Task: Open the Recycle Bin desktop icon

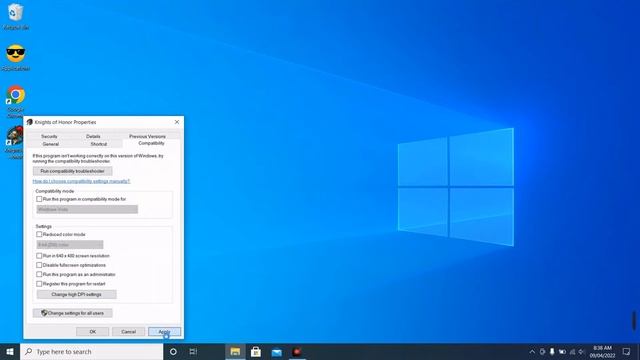Action: 16,16
